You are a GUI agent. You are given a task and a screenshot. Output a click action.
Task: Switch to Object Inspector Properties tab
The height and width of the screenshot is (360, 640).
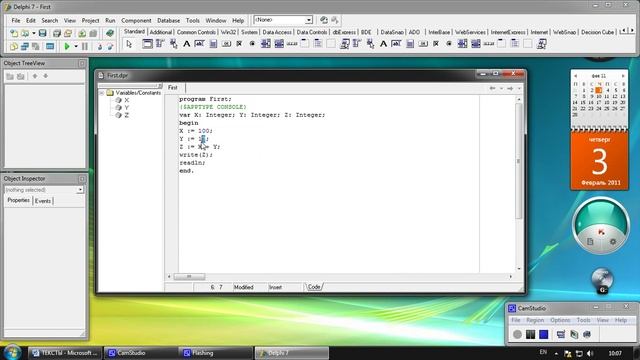(x=18, y=200)
